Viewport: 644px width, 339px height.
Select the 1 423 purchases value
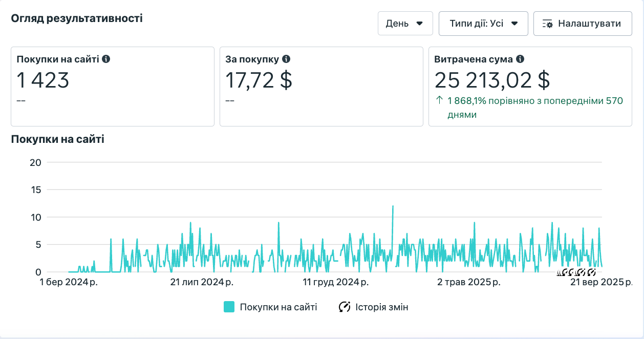[x=43, y=80]
